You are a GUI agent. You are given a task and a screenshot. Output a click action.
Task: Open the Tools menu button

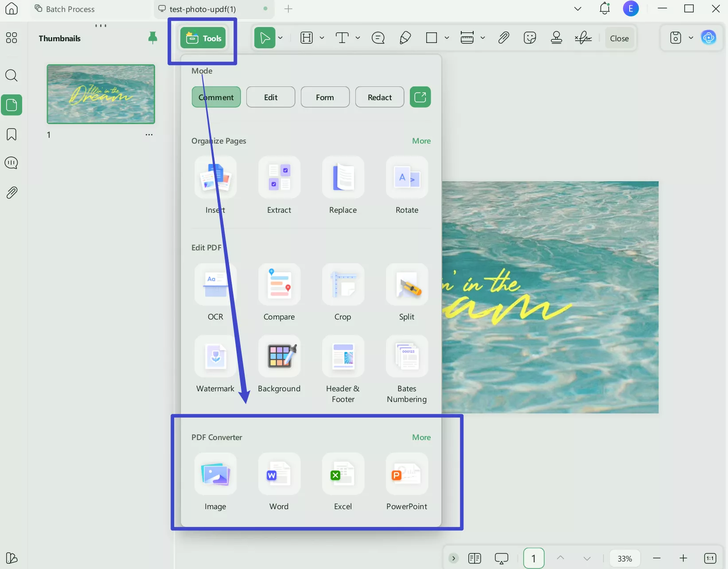(203, 38)
